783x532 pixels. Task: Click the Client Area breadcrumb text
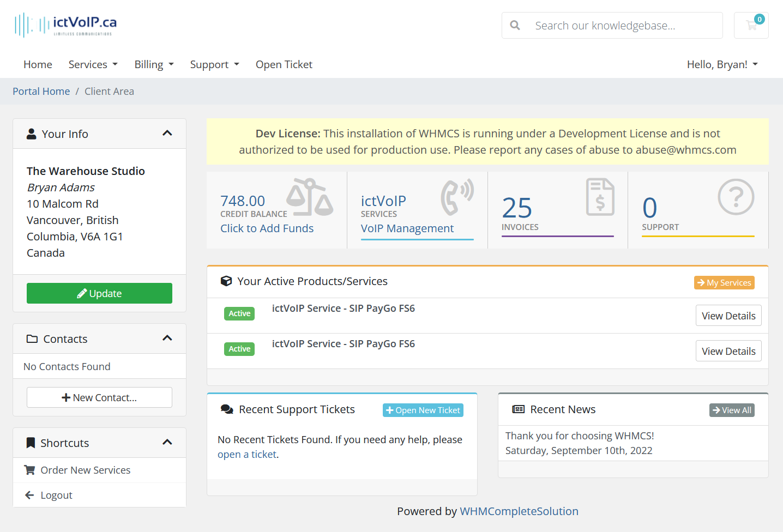click(109, 91)
